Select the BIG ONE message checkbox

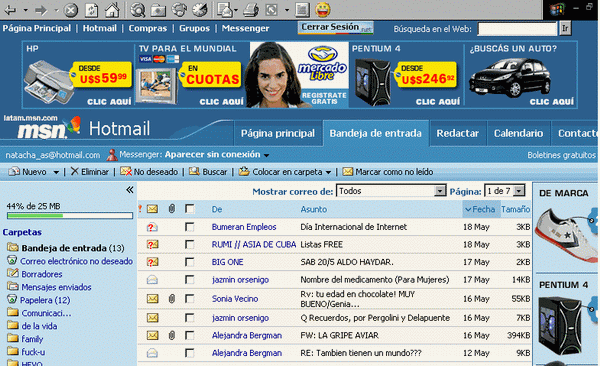click(x=189, y=262)
